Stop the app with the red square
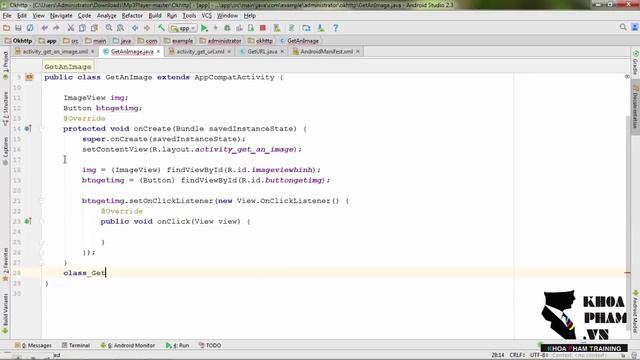Image resolution: width=640 pixels, height=360 pixels. tap(263, 28)
